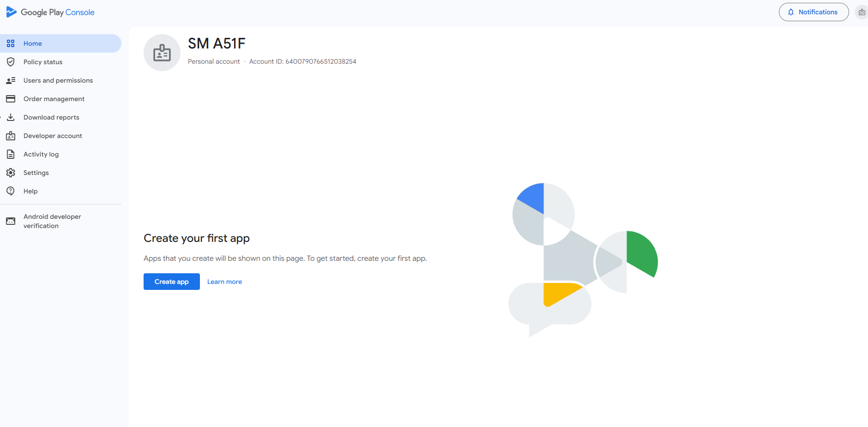
Task: Click the Create app button
Action: tap(172, 282)
